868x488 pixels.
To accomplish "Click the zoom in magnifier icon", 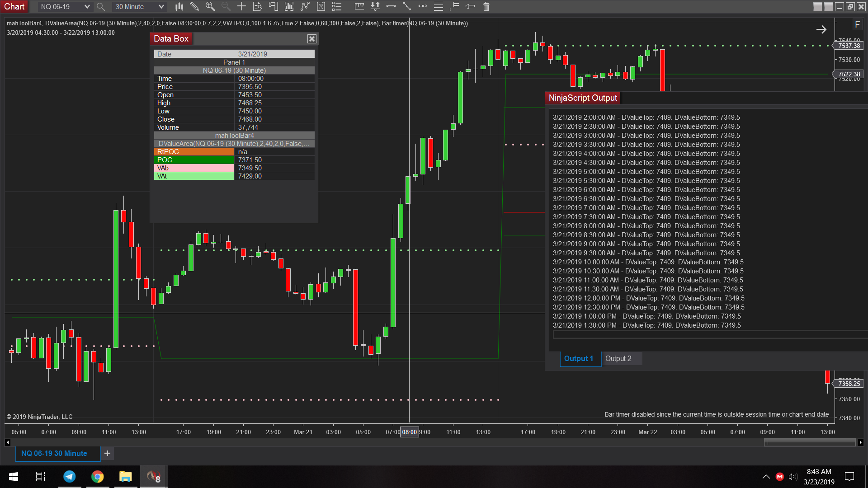I will tap(210, 6).
